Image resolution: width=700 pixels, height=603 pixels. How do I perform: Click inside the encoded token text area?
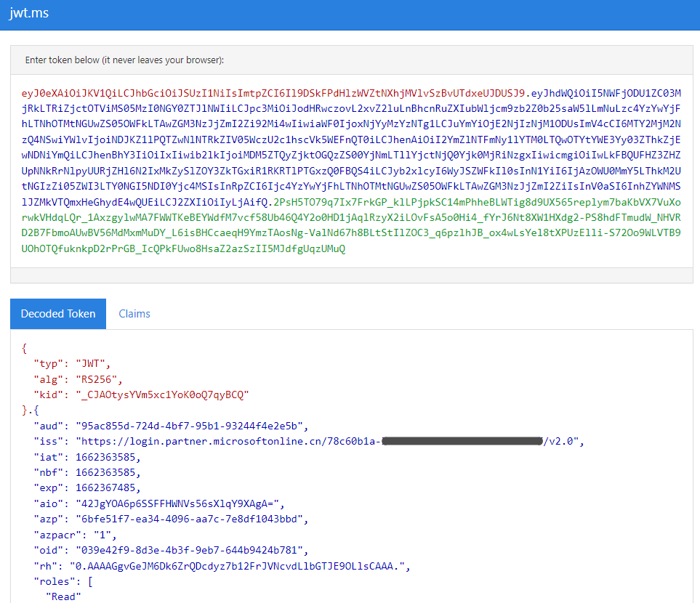pos(351,171)
